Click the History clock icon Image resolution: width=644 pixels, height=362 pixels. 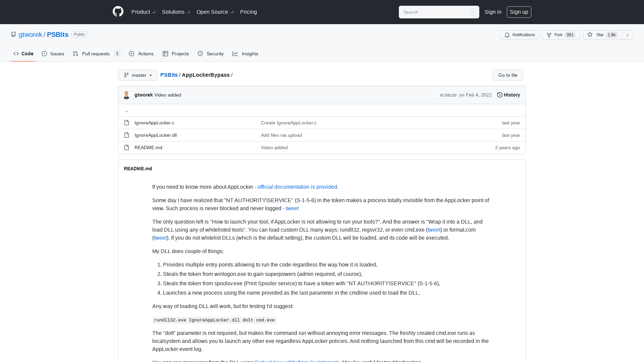click(499, 95)
